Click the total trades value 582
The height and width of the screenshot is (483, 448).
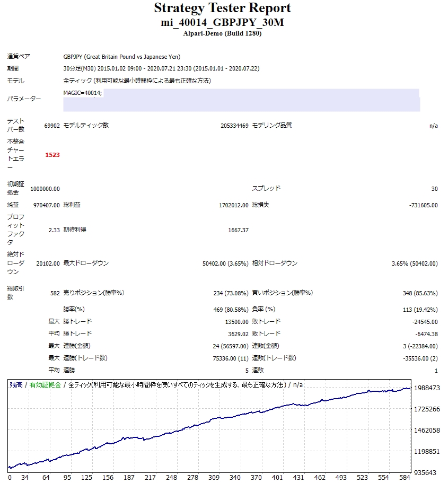click(x=55, y=293)
